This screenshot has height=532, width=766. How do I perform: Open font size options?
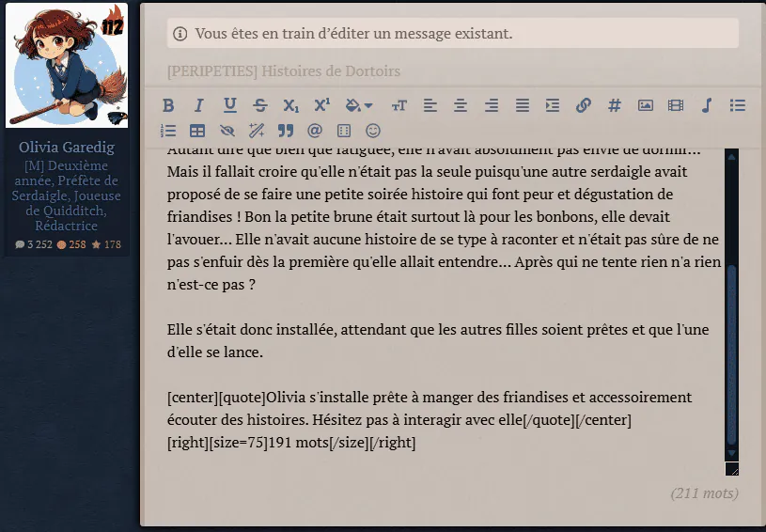(x=399, y=105)
